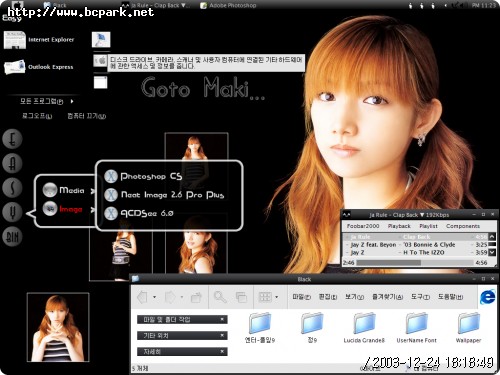Launch Photoshop CS from the popup menu
Image resolution: width=500 pixels, height=375 pixels.
[143, 176]
